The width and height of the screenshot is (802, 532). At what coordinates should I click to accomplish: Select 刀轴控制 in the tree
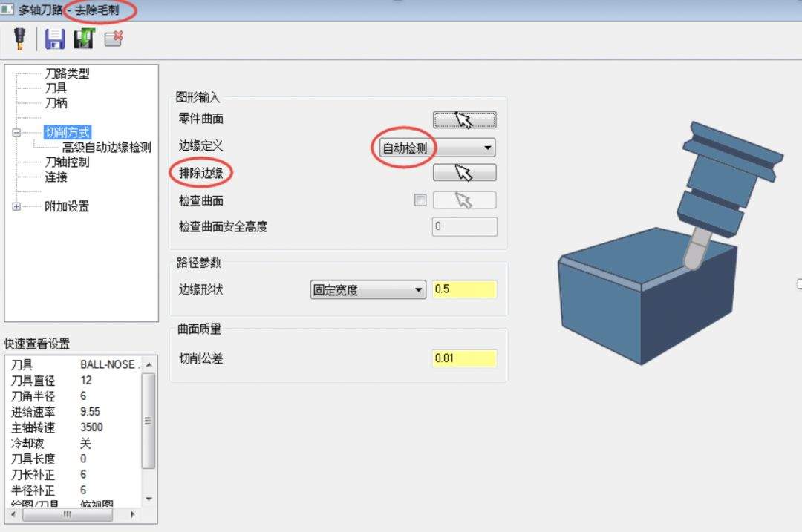67,162
